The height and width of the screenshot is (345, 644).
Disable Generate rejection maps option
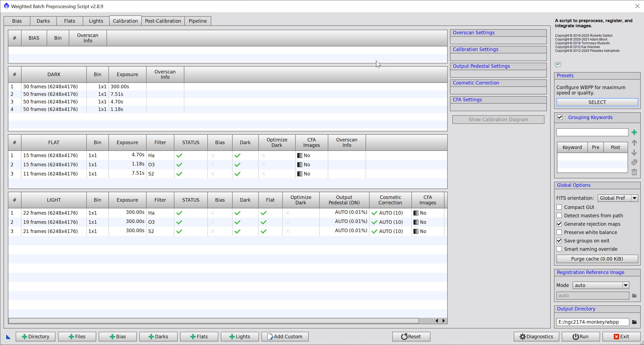tap(559, 224)
